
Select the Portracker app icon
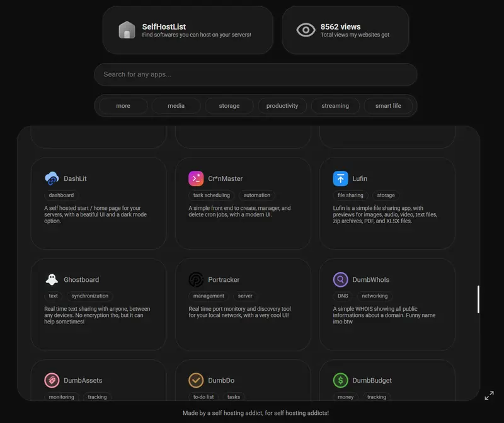[195, 279]
